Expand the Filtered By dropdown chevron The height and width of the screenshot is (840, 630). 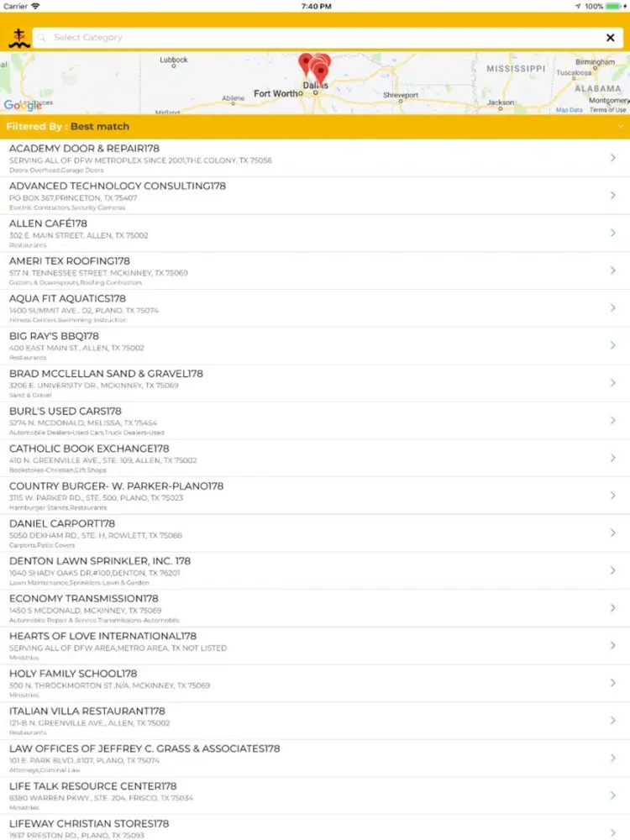[621, 127]
